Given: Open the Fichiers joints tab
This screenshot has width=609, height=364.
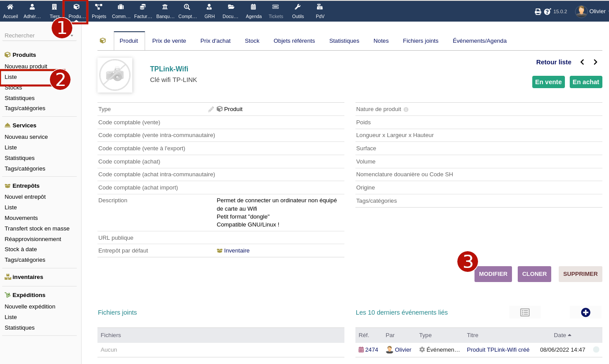Looking at the screenshot, I should click(x=421, y=41).
